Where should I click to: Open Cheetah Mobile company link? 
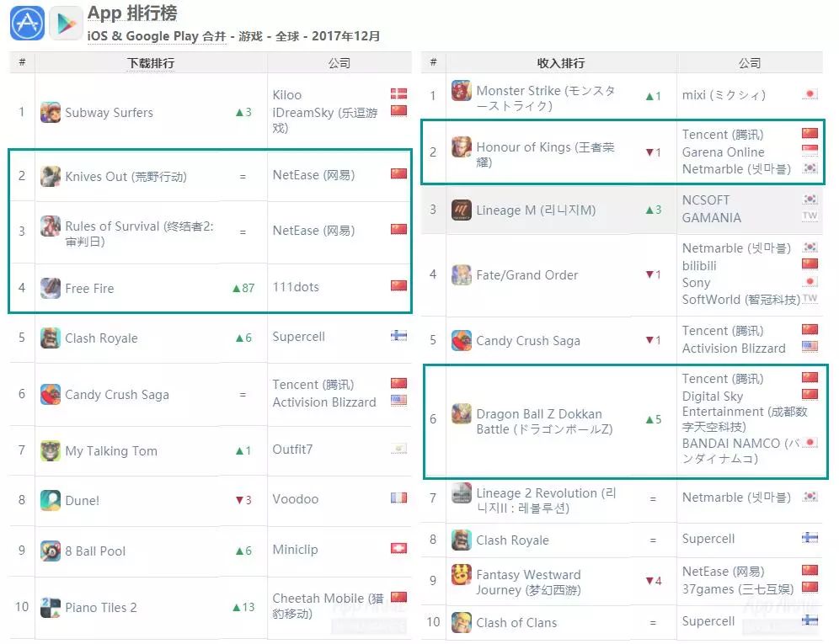click(x=328, y=606)
